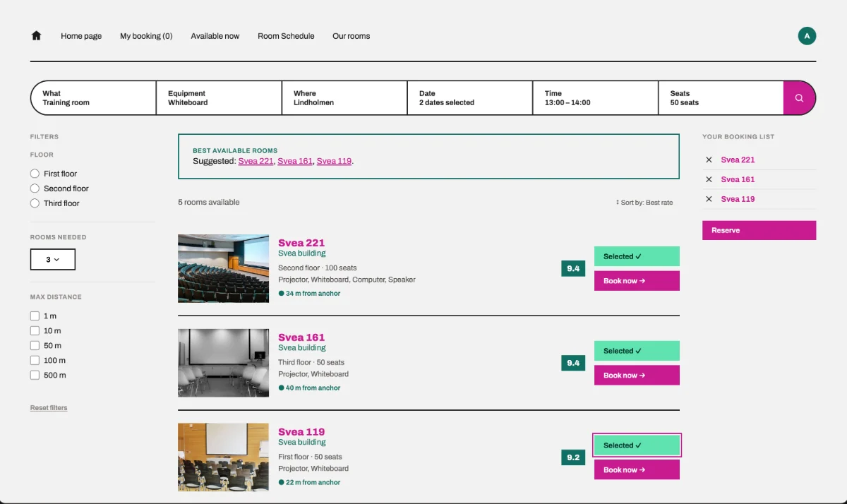Click the 9.4 rating badge for Svea 161

point(573,363)
